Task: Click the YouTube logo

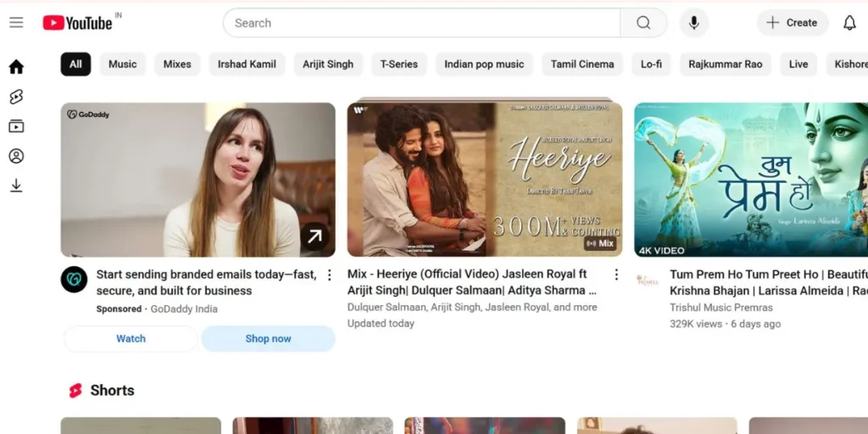Action: [77, 23]
